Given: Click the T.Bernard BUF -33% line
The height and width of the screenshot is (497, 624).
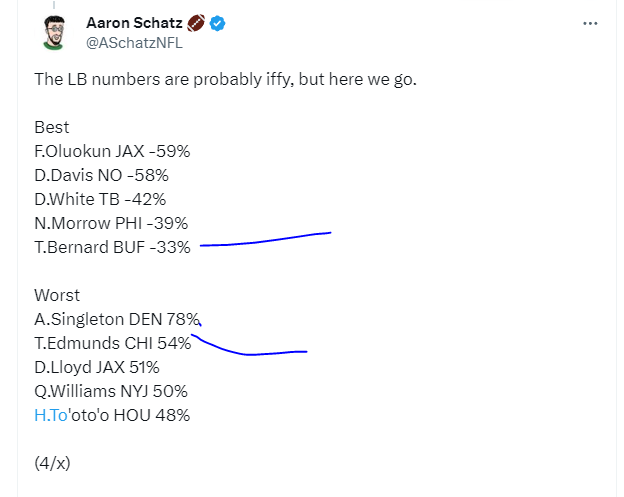Looking at the screenshot, I should 113,247.
